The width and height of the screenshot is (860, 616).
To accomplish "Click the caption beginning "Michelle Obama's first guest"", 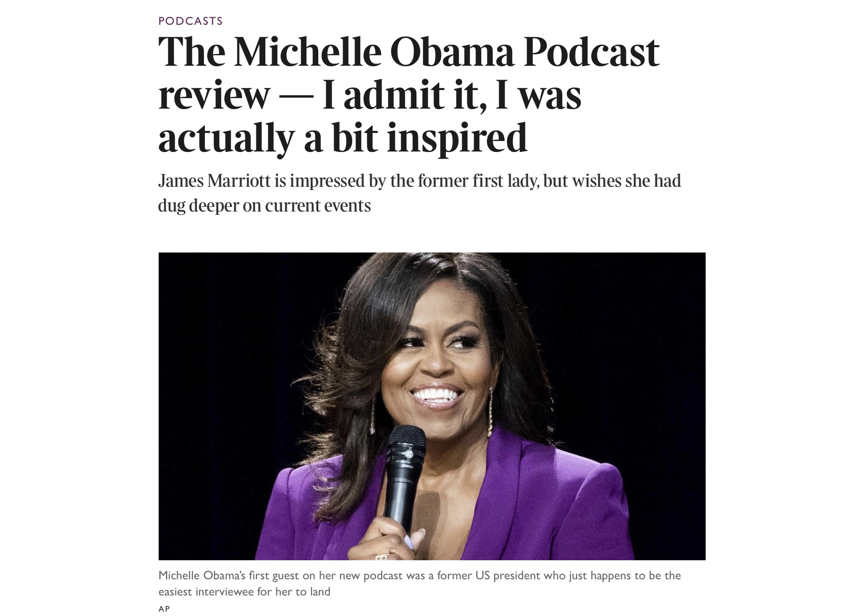I will [419, 583].
